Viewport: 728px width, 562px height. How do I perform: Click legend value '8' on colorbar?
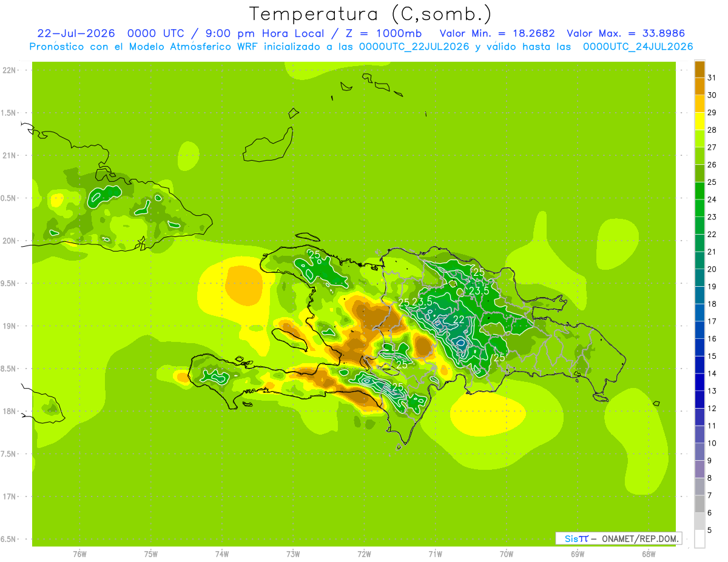[710, 478]
